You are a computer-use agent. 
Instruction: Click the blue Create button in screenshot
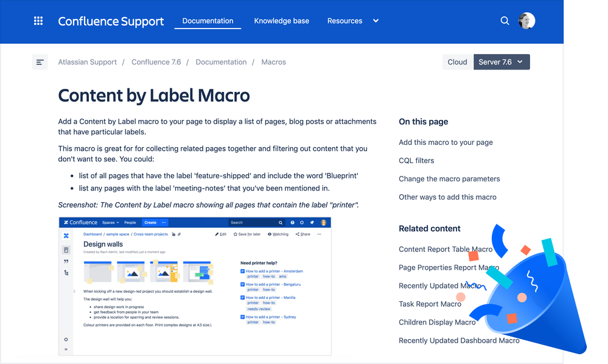click(x=150, y=223)
